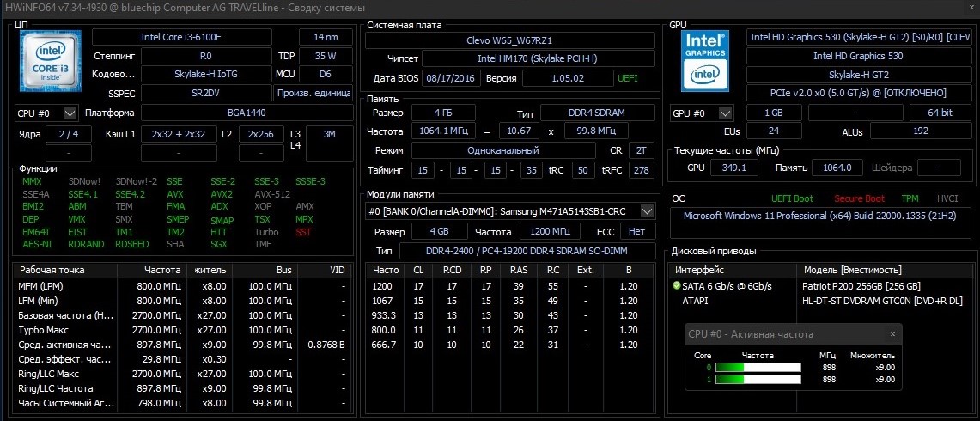The height and width of the screenshot is (421, 980).
Task: Click the AVX2 feature flag
Action: point(222,194)
